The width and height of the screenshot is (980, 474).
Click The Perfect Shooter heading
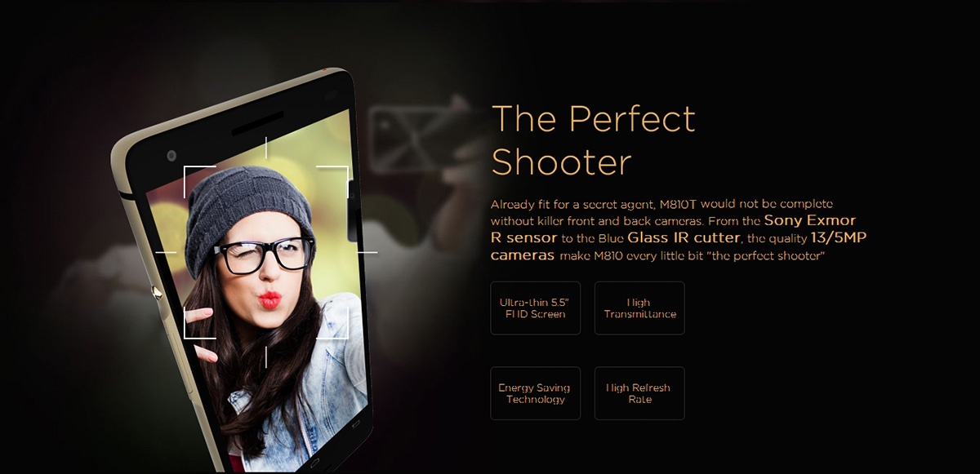[594, 140]
